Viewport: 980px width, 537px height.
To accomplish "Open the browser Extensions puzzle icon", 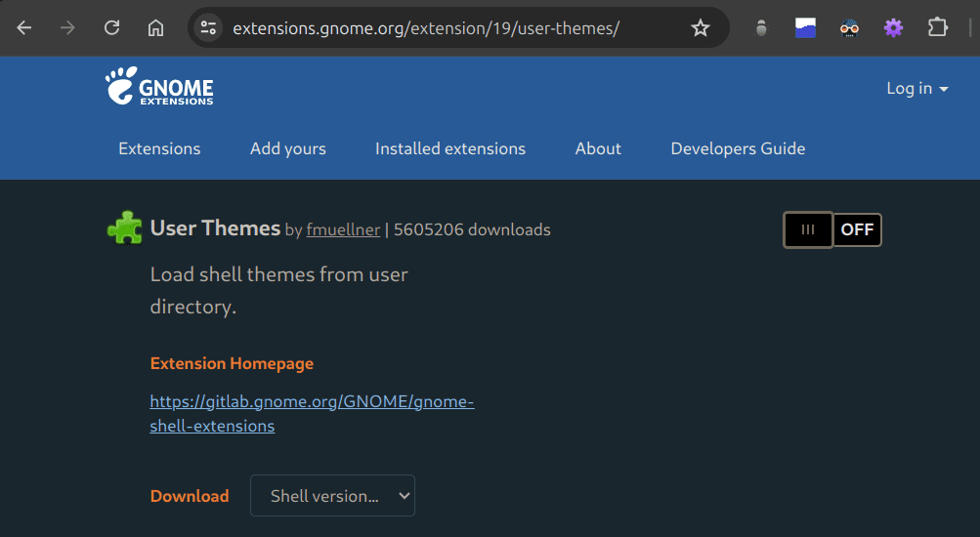I will coord(937,28).
